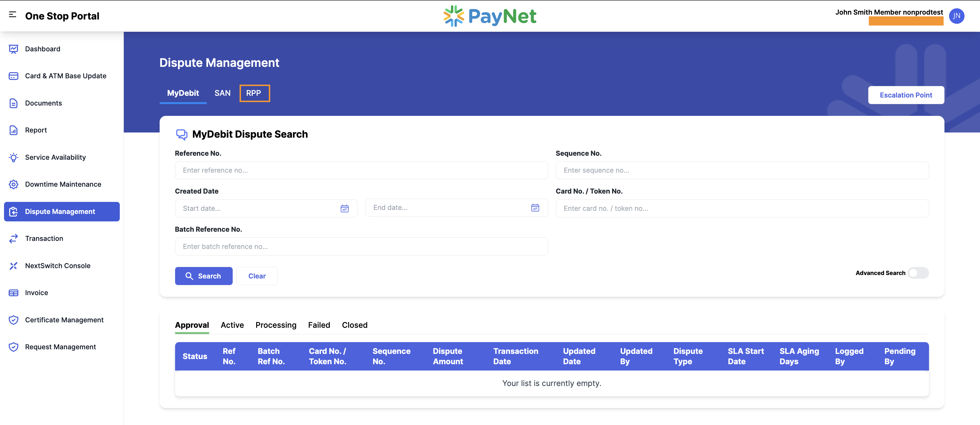This screenshot has height=425, width=980.
Task: Click the MyDebit Dispute Search chat icon
Action: click(x=181, y=134)
